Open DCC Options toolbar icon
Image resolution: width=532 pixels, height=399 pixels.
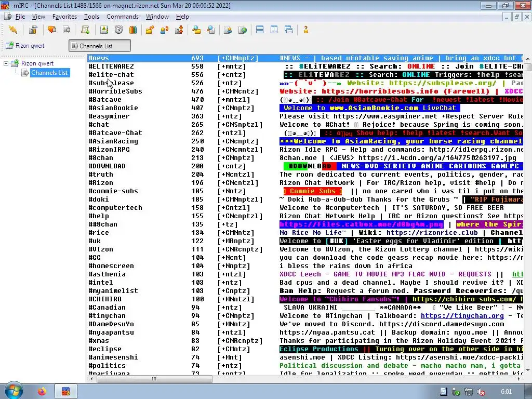179,30
